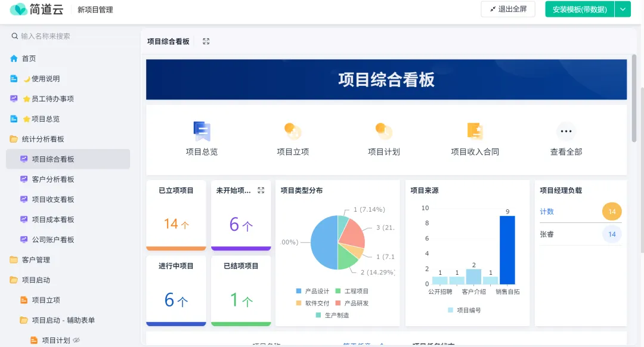This screenshot has height=347, width=644.
Task: Click the 员工待办事项 dashboard icon
Action: click(x=14, y=98)
